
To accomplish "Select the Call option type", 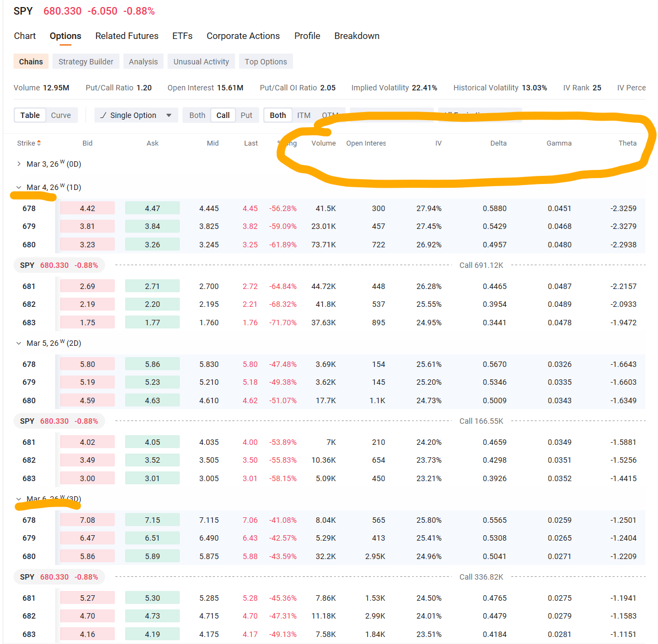I will click(x=223, y=115).
